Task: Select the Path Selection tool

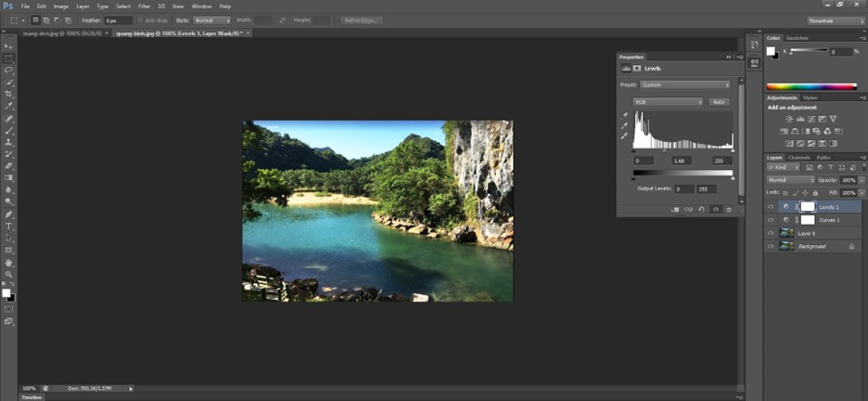Action: pos(9,239)
